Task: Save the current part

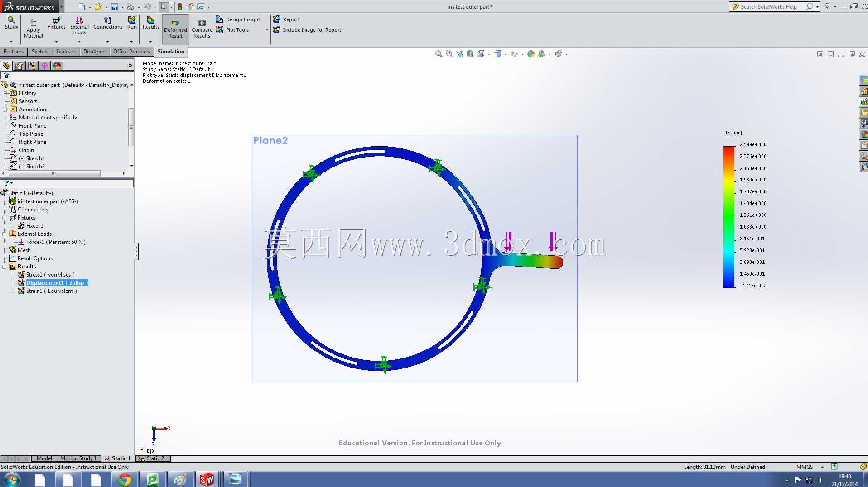Action: pos(115,7)
